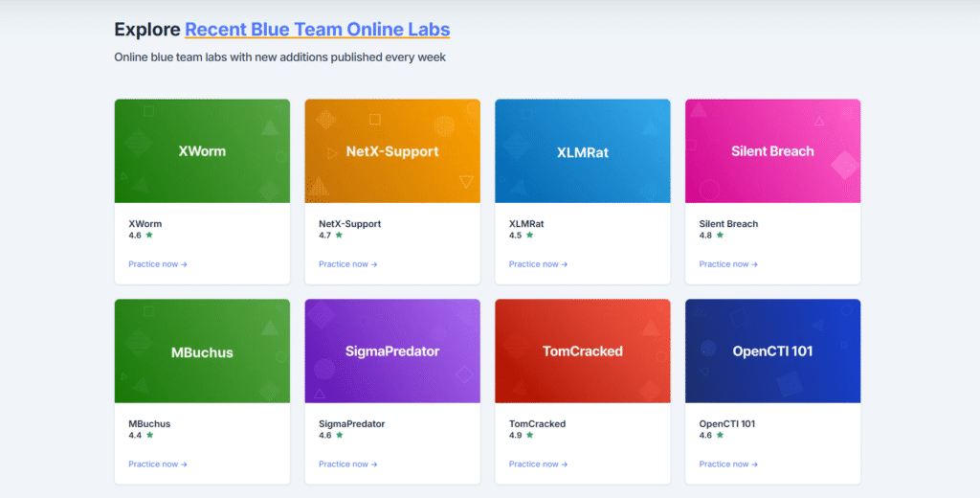Click the star icon beside XLMRat 4.5 rating
This screenshot has height=498, width=980.
[x=530, y=236]
